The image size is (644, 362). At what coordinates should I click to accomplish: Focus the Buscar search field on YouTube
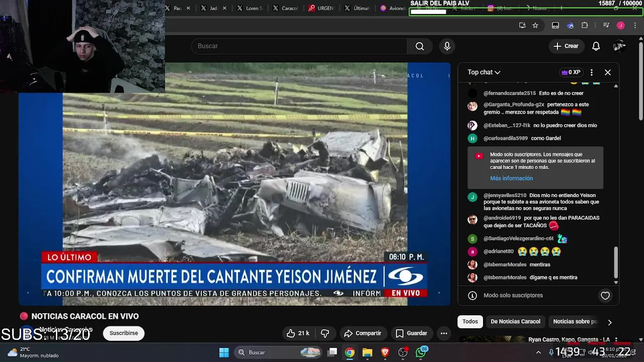299,46
